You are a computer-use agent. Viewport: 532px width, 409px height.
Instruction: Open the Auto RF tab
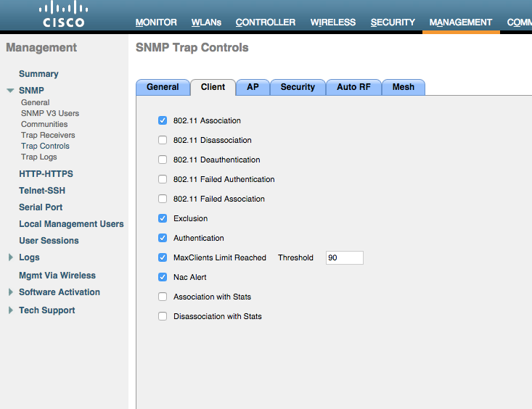(353, 87)
